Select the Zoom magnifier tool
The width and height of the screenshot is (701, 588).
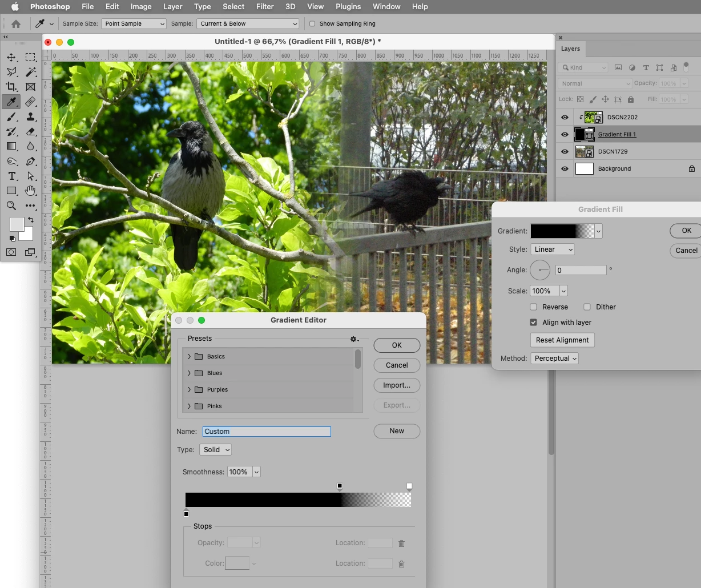point(11,206)
